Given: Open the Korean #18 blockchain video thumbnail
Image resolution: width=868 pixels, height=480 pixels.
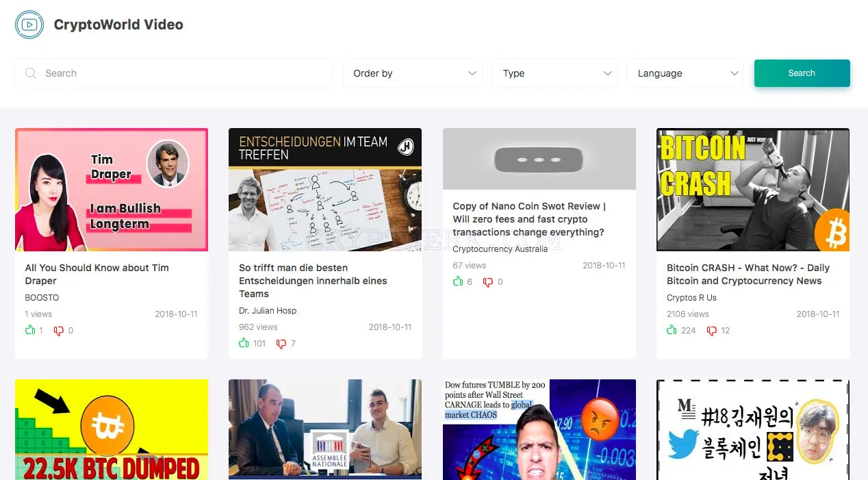Looking at the screenshot, I should coord(753,429).
